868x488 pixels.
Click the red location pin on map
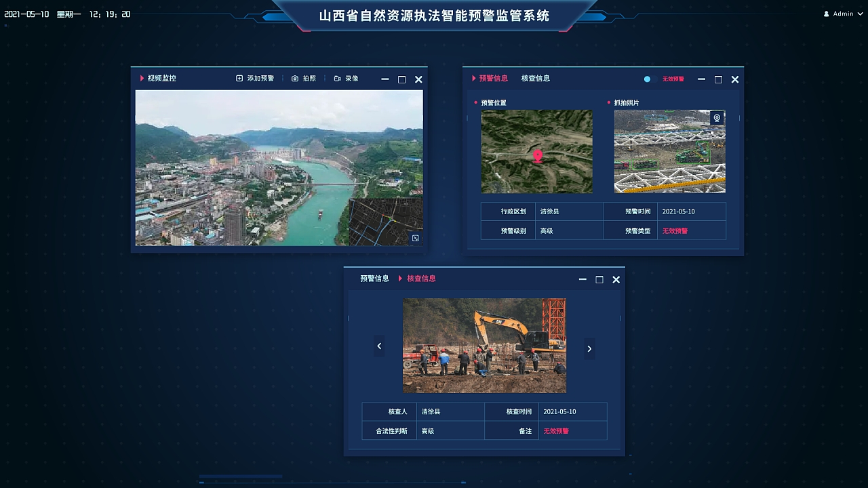click(538, 157)
